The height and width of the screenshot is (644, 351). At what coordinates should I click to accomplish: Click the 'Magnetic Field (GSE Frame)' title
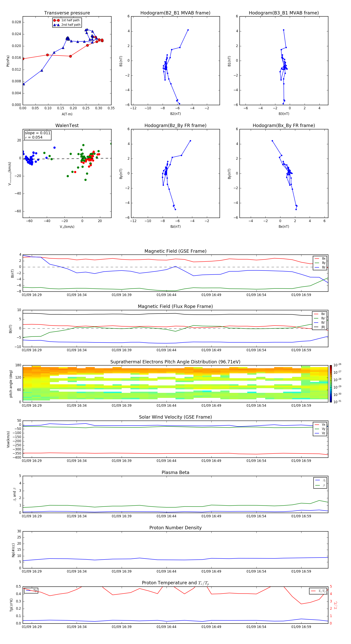175,251
